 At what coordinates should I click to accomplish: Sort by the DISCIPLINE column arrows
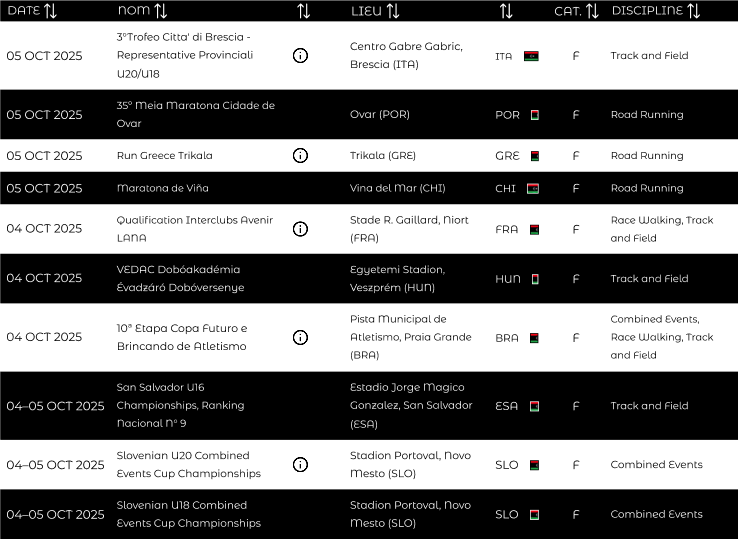click(693, 11)
